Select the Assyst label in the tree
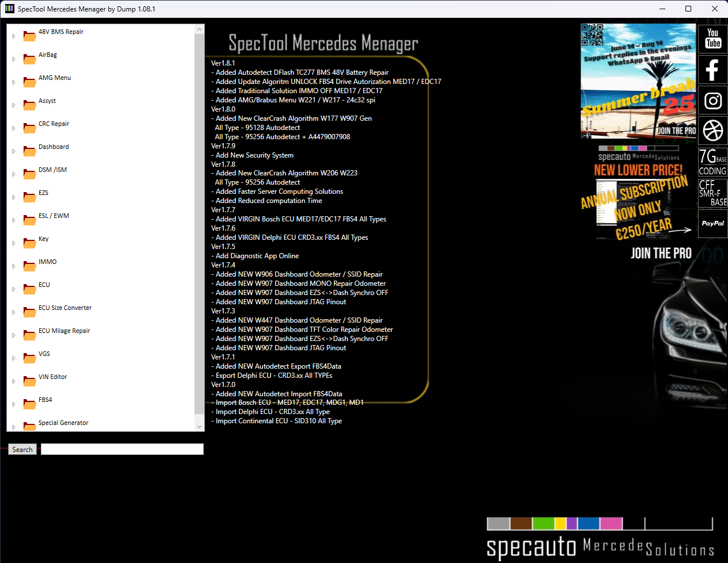This screenshot has width=728, height=563. click(x=47, y=101)
